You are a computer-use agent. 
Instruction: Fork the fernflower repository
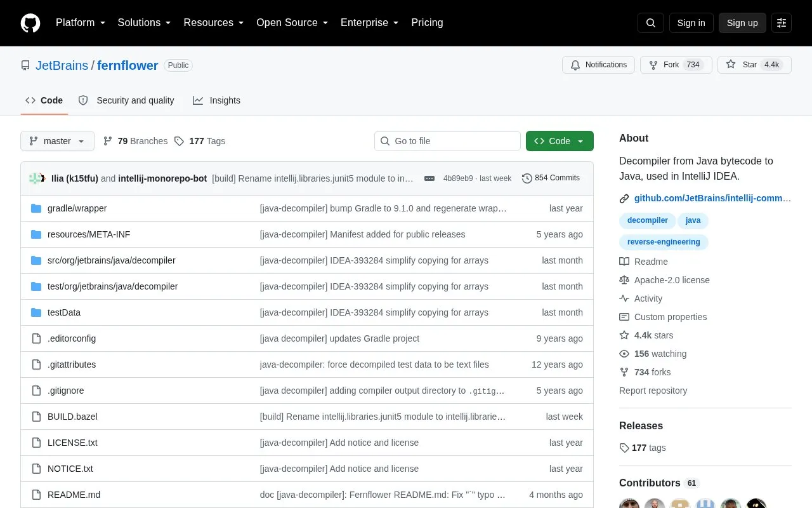(x=676, y=65)
